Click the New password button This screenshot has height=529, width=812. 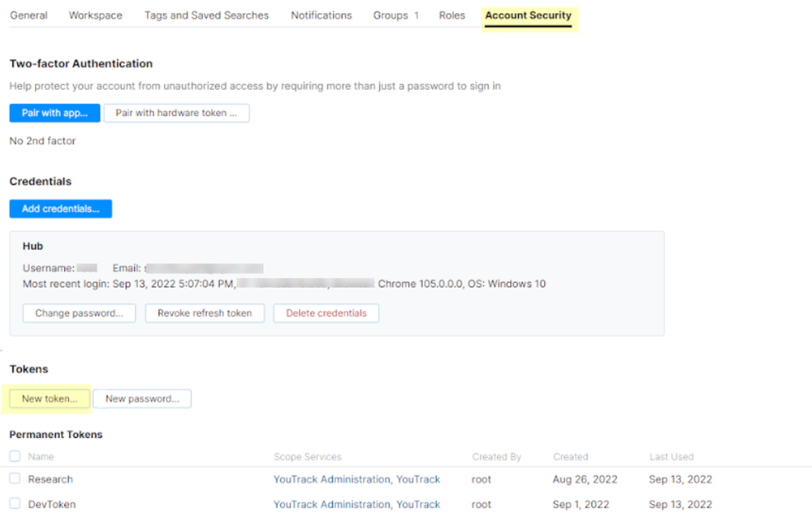[142, 399]
